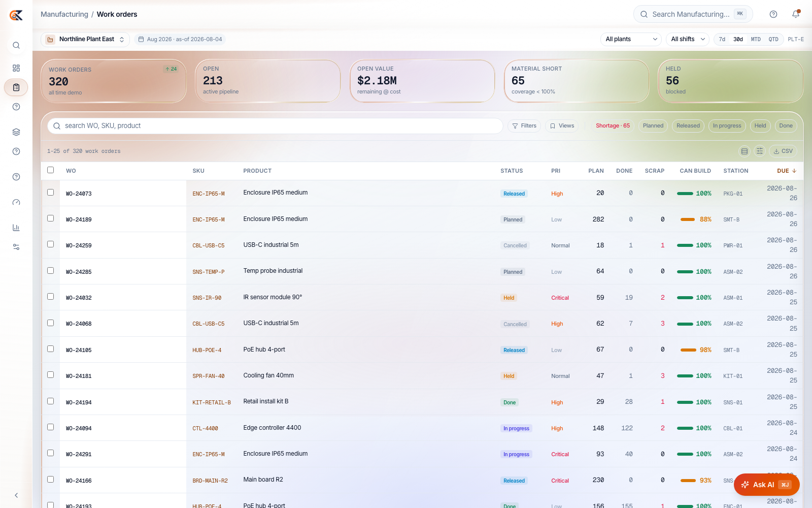Select the checkbox for WO-24073
This screenshot has height=508, width=812.
[x=50, y=193]
